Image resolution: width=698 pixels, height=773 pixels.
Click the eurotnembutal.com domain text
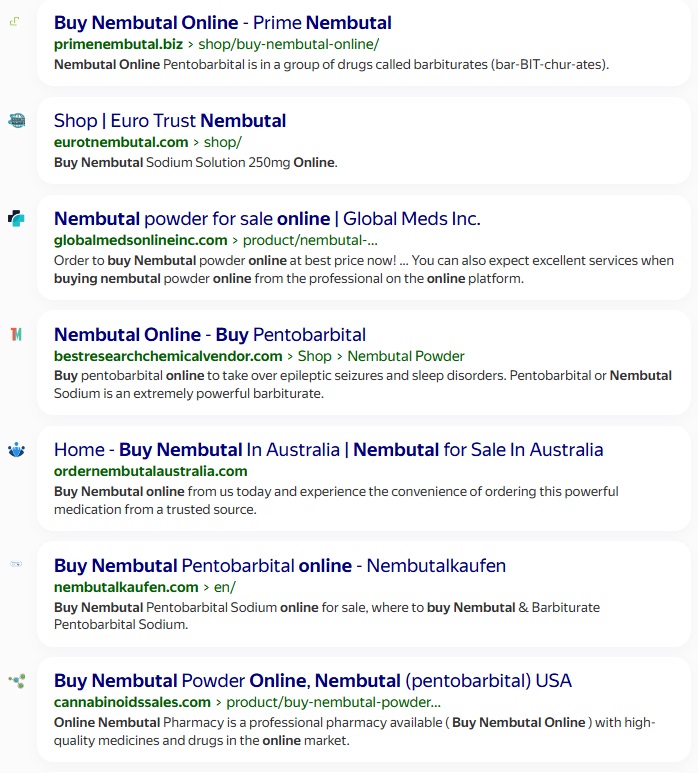click(121, 142)
